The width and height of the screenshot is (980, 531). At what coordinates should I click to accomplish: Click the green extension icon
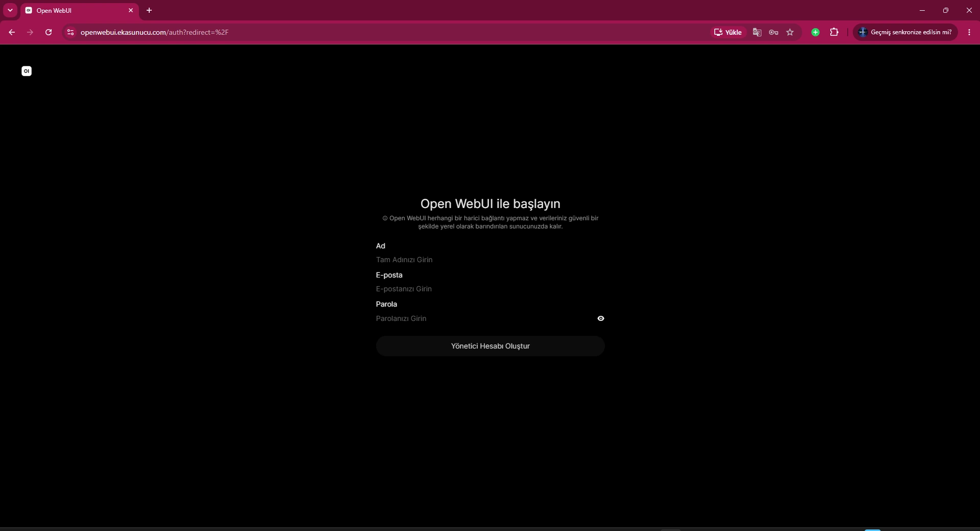pos(815,32)
